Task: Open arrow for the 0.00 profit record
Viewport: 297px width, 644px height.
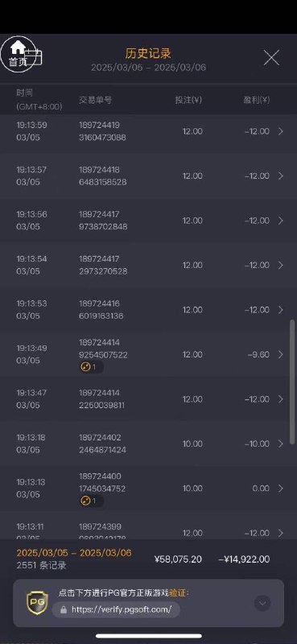Action: click(x=281, y=489)
